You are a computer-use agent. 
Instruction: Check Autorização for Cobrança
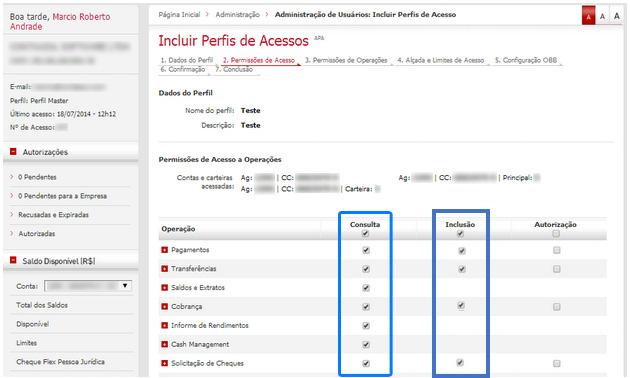click(x=556, y=307)
